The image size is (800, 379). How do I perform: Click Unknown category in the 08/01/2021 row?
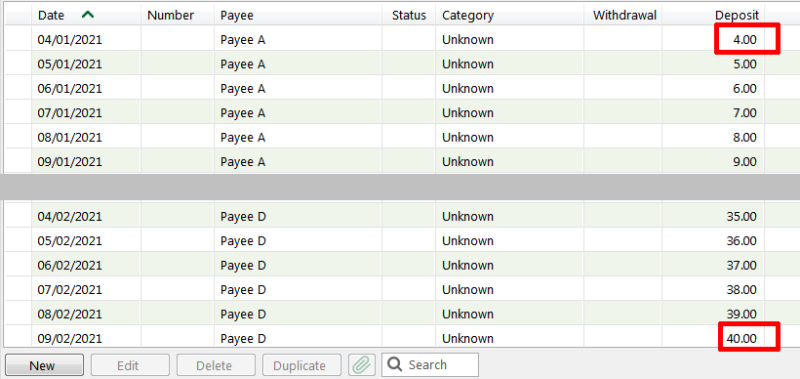click(468, 137)
